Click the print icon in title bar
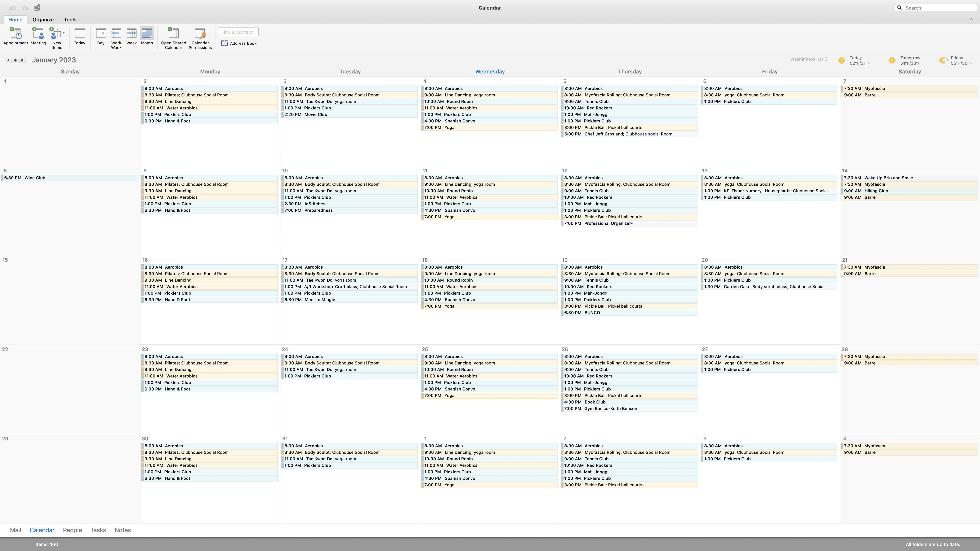This screenshot has width=980, height=551. coord(37,8)
